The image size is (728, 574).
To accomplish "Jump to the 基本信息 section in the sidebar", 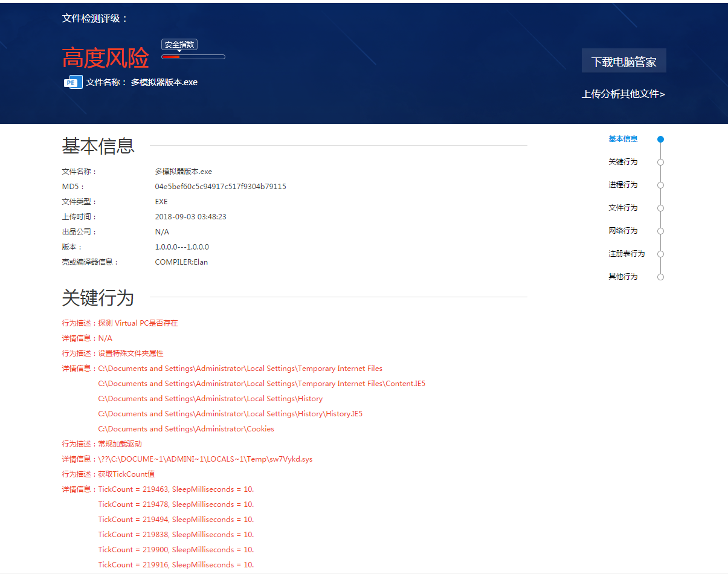I will pyautogui.click(x=623, y=139).
